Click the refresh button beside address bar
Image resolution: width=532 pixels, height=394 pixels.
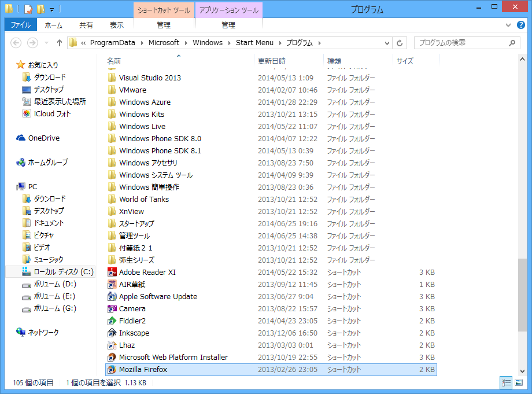click(400, 43)
